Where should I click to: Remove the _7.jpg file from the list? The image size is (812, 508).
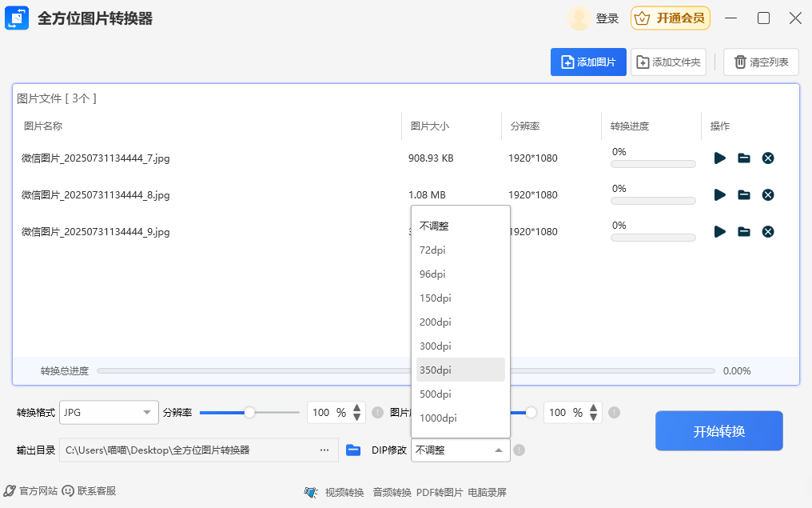point(767,158)
